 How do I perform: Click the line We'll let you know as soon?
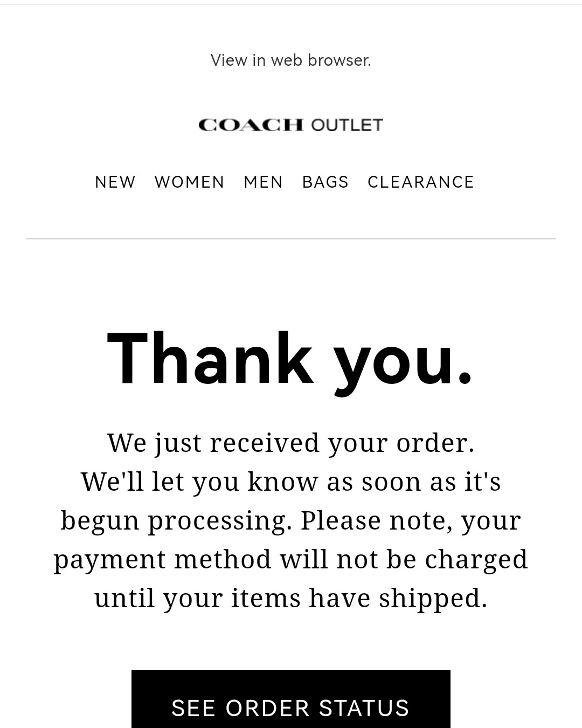click(291, 482)
